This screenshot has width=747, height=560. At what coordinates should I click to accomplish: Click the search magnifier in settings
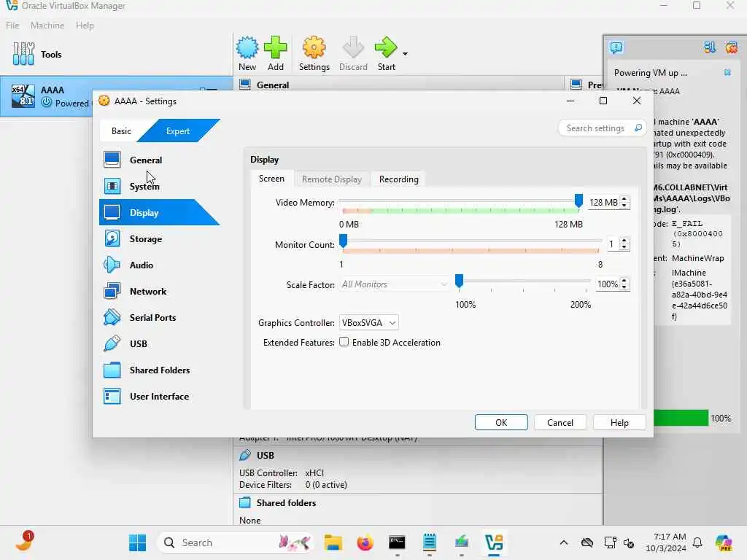point(638,128)
